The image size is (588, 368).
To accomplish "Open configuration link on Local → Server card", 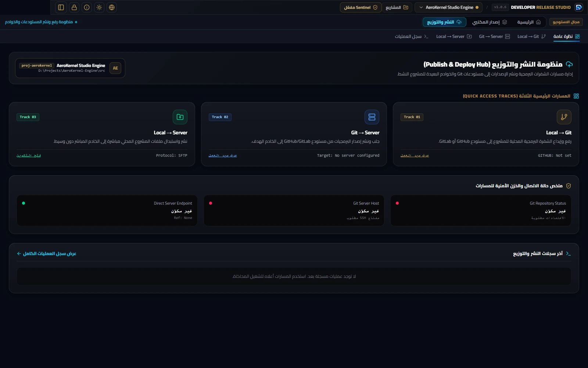I will [x=29, y=156].
